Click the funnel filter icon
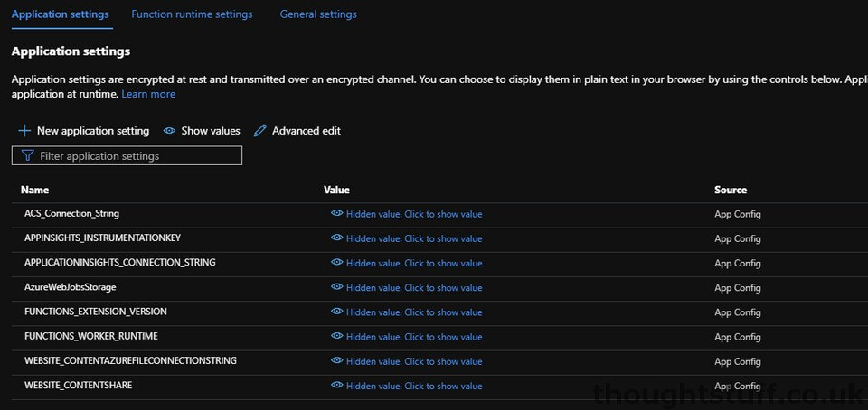The image size is (868, 410). (x=28, y=156)
